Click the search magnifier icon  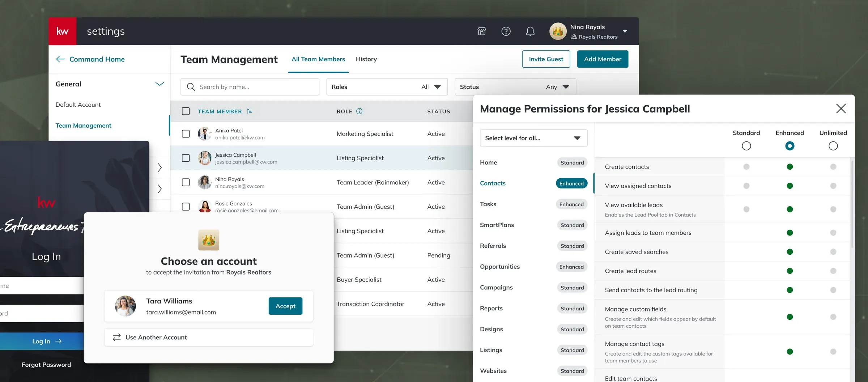(x=191, y=87)
